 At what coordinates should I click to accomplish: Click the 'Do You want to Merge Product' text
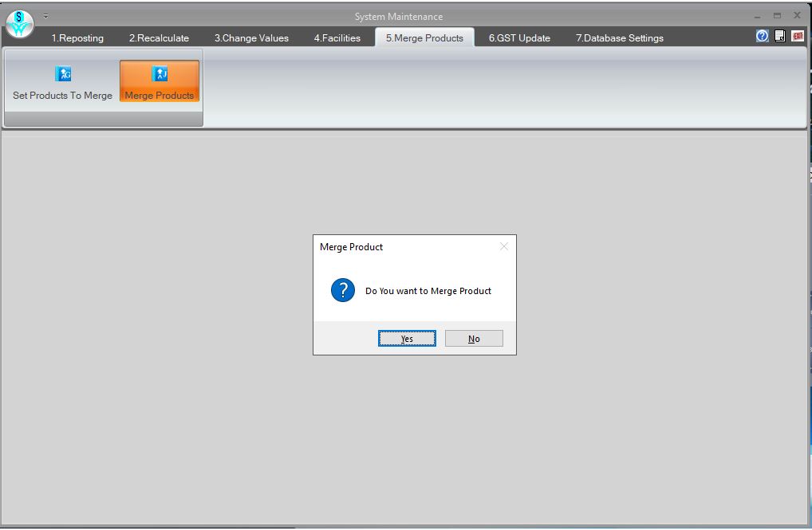[x=428, y=291]
